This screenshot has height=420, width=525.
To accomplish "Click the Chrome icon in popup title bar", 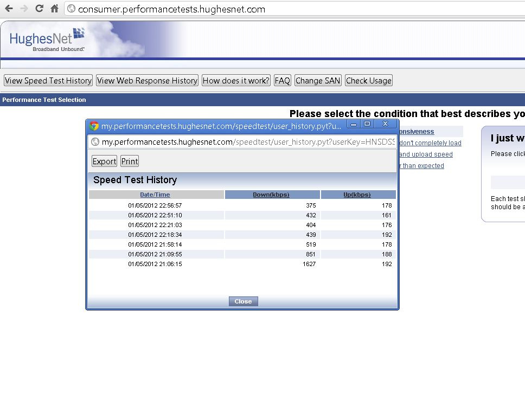I will pyautogui.click(x=94, y=126).
